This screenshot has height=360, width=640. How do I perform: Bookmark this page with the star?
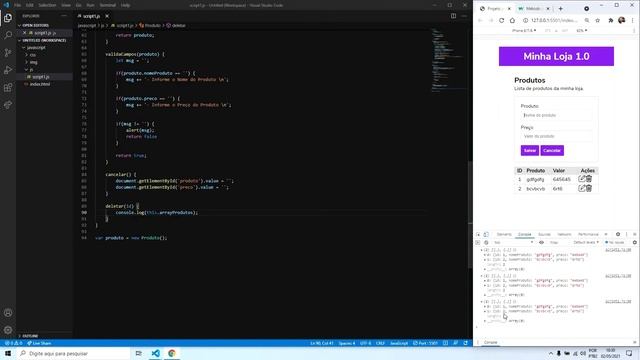click(x=598, y=20)
